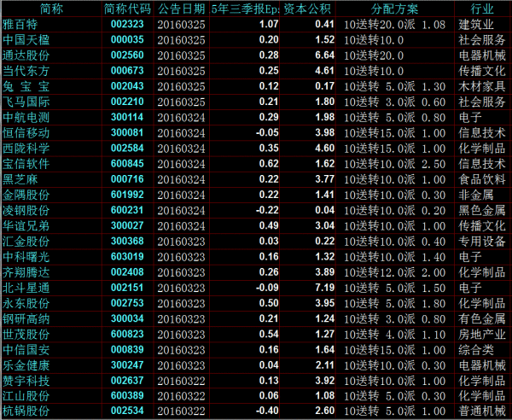This screenshot has width=512, height=420.
Task: Click the 分配方案 column header
Action: [x=395, y=9]
